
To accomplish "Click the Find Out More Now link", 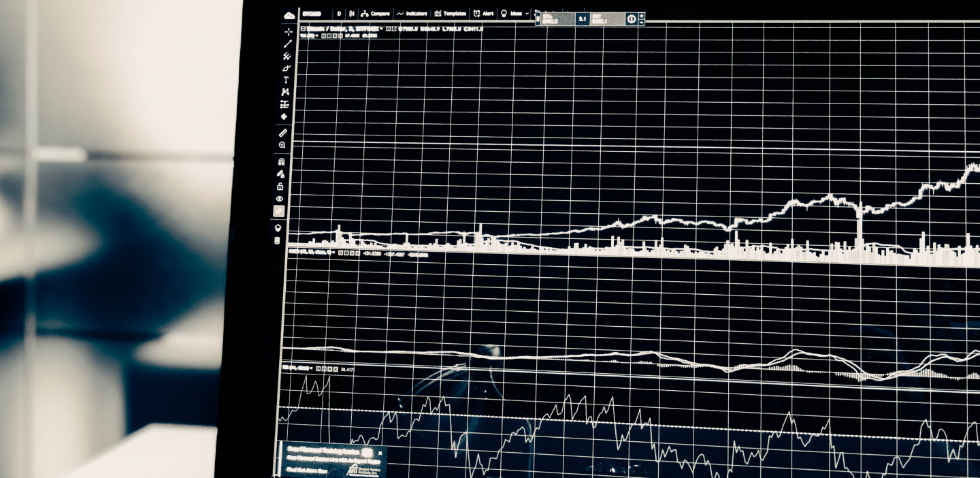I will (x=307, y=471).
